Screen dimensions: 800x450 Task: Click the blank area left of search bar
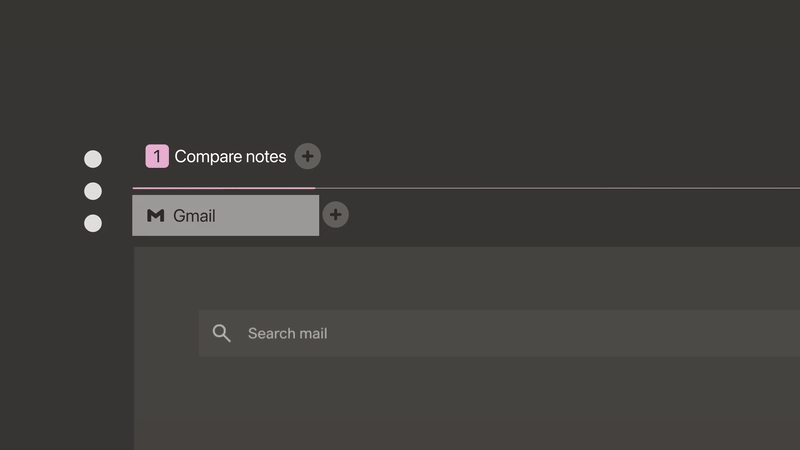[x=166, y=333]
